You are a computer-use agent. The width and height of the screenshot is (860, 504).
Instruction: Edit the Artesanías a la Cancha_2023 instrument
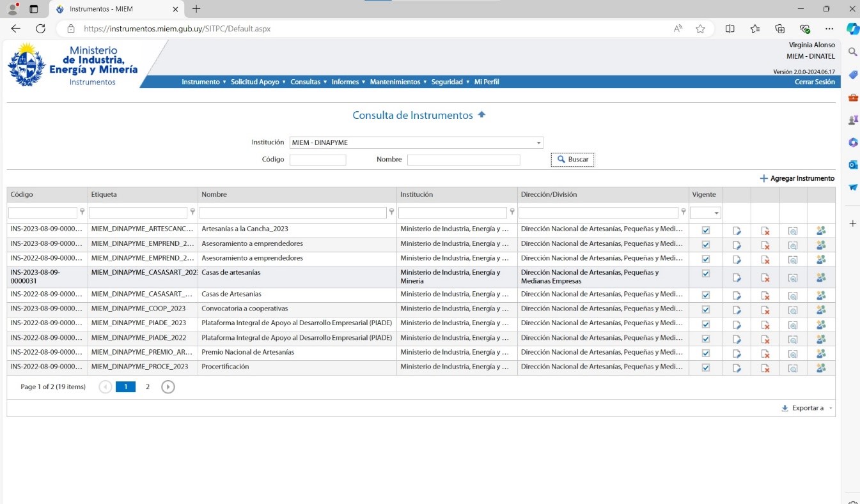(x=737, y=231)
